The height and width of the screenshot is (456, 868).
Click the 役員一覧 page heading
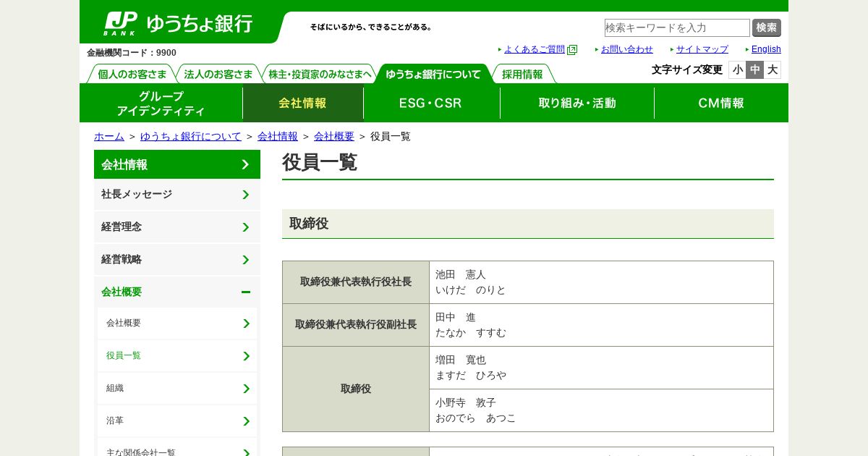[320, 162]
